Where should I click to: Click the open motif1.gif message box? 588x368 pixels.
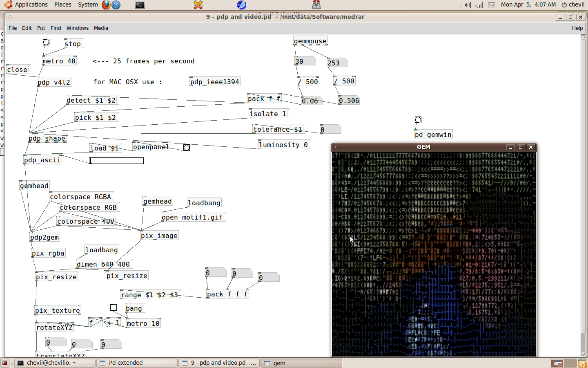pos(193,217)
